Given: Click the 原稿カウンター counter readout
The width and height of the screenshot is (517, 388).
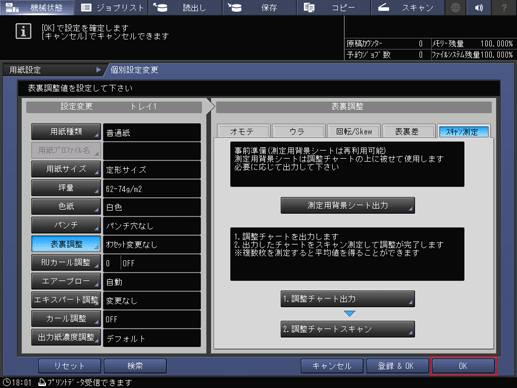Looking at the screenshot, I should coord(385,44).
